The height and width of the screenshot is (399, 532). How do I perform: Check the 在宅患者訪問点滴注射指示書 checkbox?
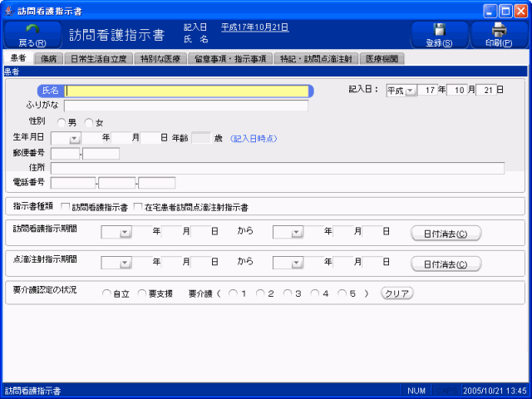point(138,207)
